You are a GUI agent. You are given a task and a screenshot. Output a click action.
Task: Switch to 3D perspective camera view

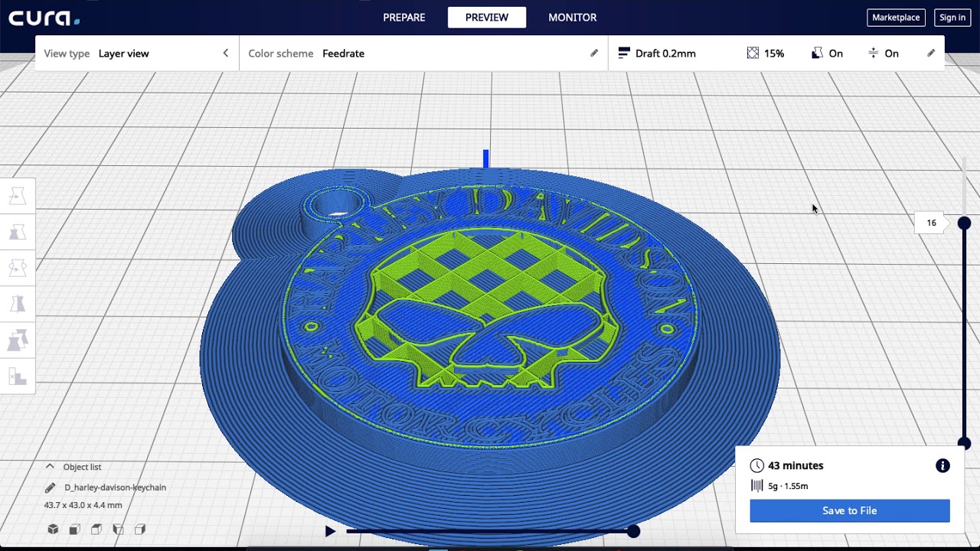click(x=53, y=529)
